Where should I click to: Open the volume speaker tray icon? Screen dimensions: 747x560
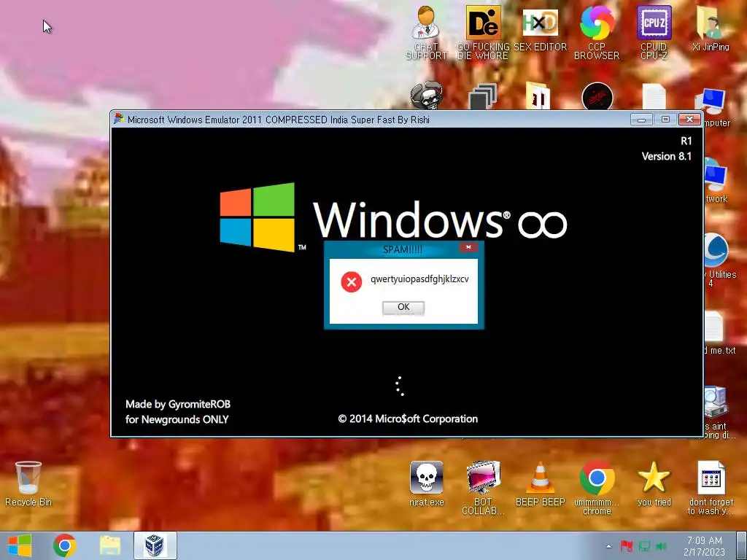(662, 546)
